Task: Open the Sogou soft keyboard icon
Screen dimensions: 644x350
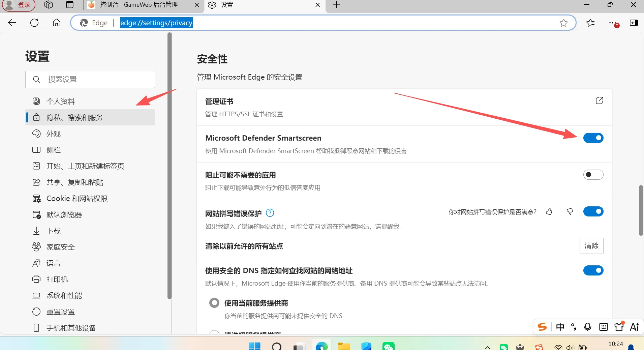Action: [x=604, y=327]
